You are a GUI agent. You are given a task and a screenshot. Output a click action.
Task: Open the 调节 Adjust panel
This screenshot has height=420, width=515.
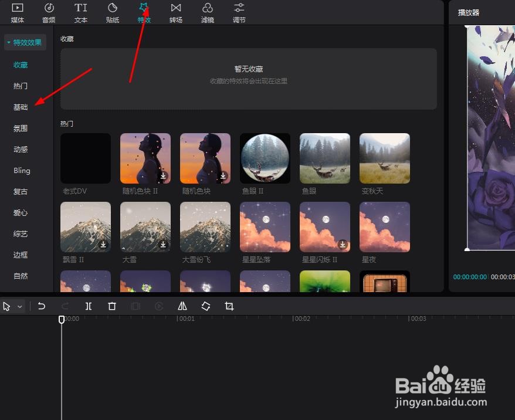[239, 12]
